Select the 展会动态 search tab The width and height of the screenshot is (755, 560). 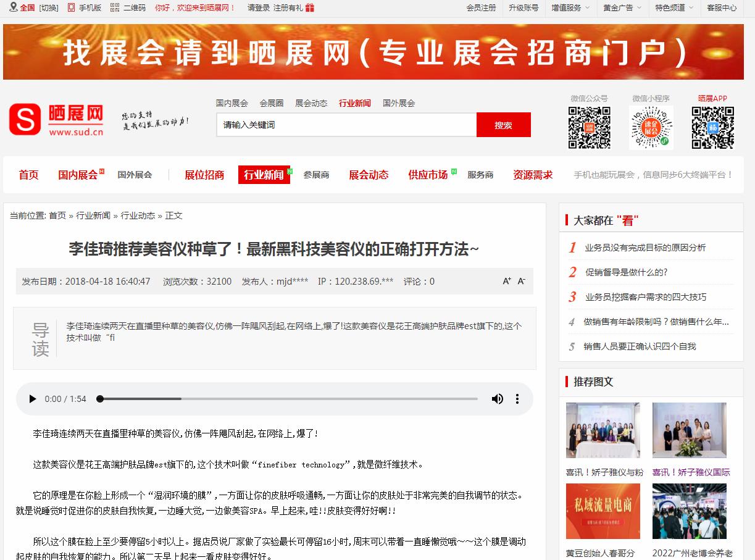[x=311, y=103]
